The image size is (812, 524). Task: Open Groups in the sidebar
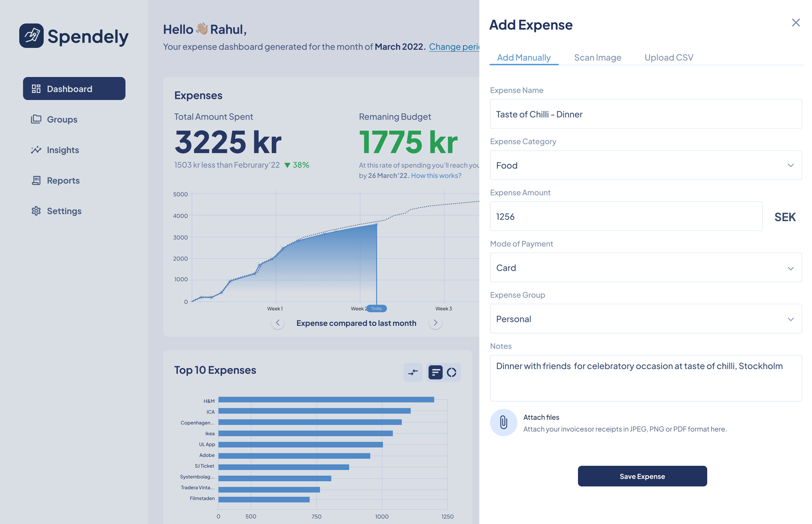pos(74,119)
